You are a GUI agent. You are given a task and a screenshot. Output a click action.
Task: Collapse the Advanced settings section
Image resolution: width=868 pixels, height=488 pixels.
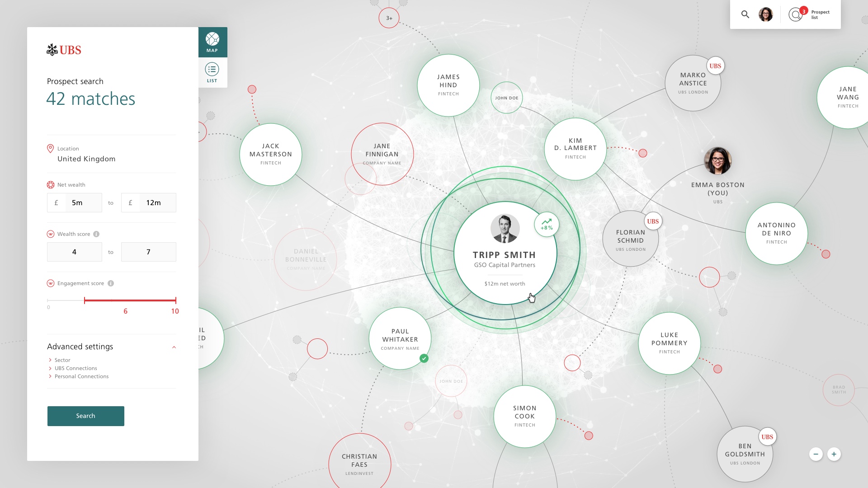click(174, 347)
